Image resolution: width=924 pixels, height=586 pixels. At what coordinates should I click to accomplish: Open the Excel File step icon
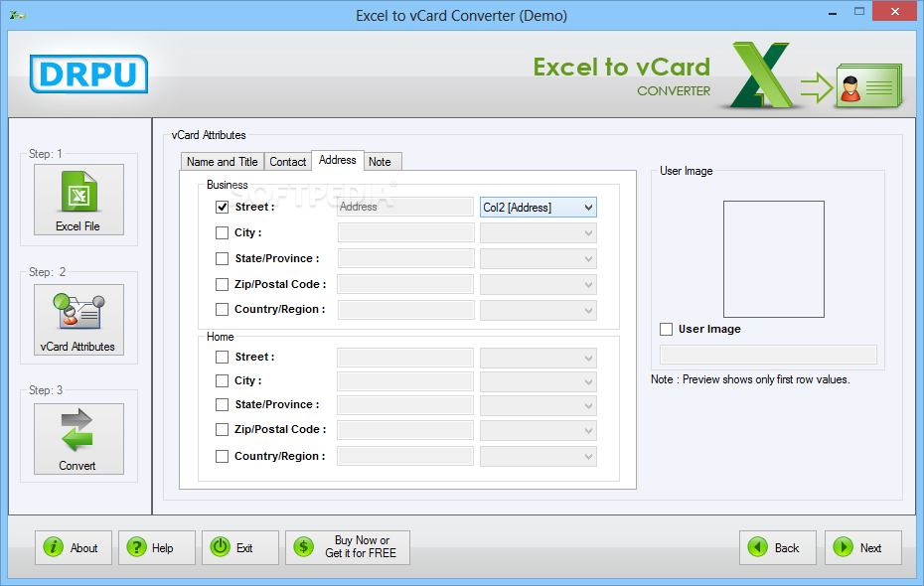point(78,192)
